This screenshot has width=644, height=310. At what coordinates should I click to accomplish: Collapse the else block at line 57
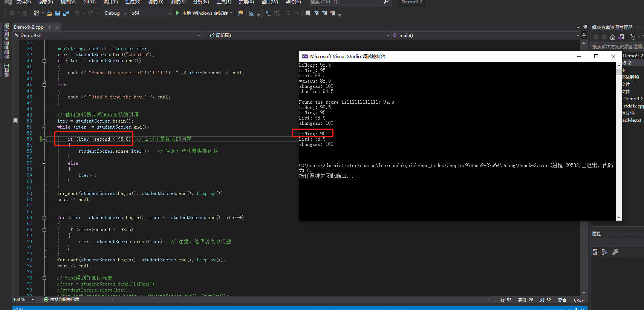tap(44, 163)
